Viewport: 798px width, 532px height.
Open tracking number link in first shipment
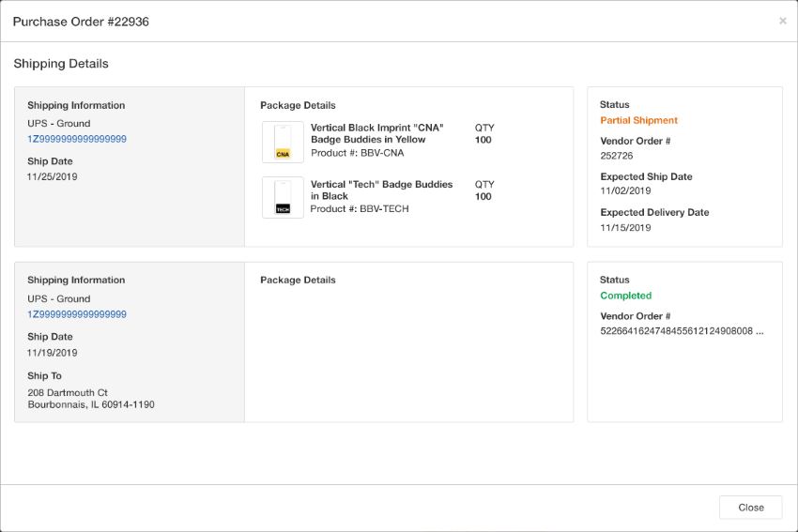point(77,139)
